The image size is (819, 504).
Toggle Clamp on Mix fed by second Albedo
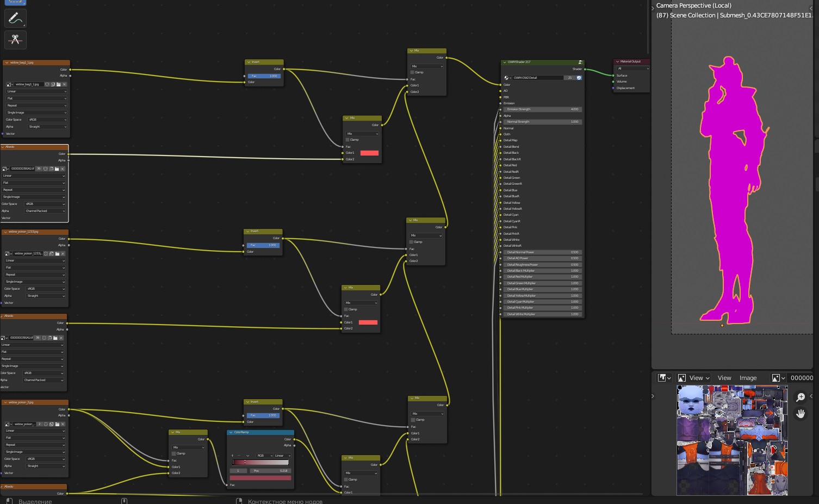(346, 309)
